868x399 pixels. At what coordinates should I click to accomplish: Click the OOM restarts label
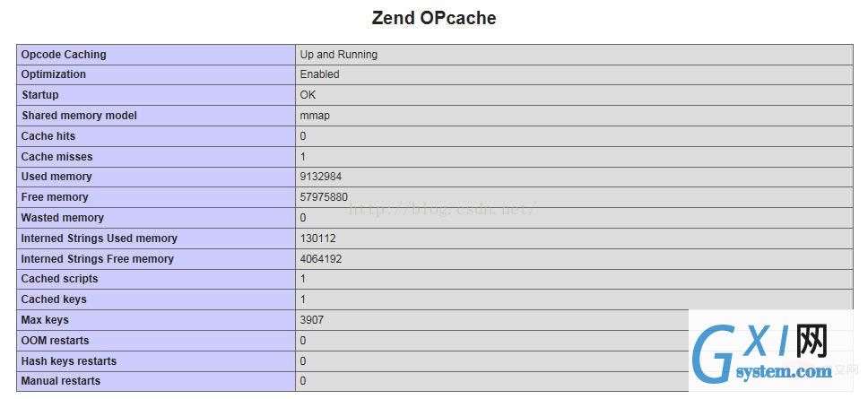coord(55,341)
